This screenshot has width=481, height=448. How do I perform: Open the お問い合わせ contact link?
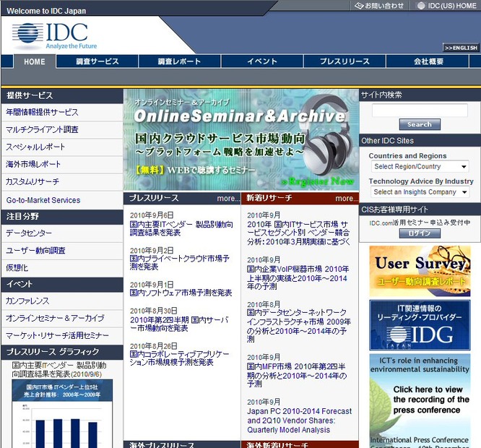pyautogui.click(x=379, y=6)
